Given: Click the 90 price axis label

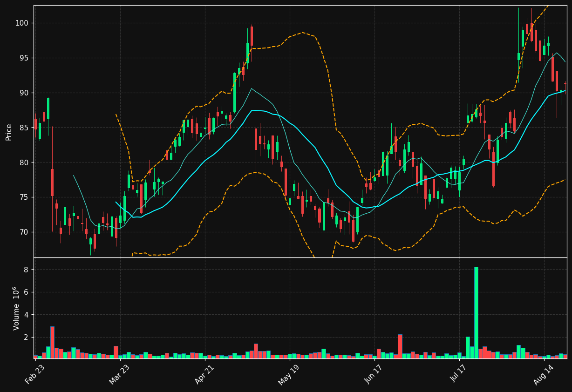Looking at the screenshot, I should coord(24,93).
